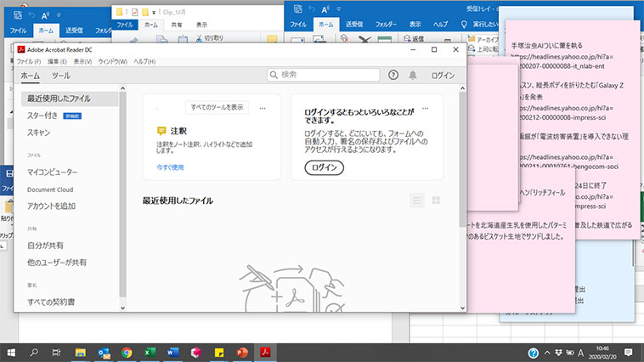Screen dimensions: 644x362
Task: Open Document Cloud in the sidebar
Action: (x=50, y=189)
